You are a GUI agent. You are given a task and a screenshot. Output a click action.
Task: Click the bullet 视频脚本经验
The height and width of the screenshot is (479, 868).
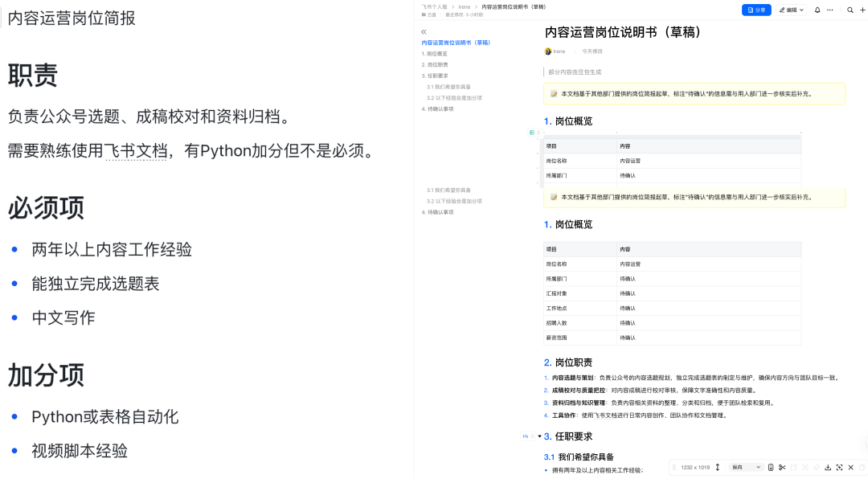79,452
